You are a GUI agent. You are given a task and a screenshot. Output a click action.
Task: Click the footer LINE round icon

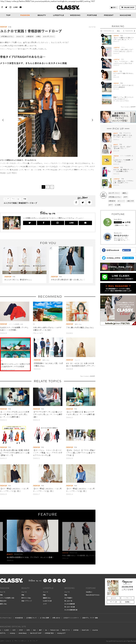point(59,581)
